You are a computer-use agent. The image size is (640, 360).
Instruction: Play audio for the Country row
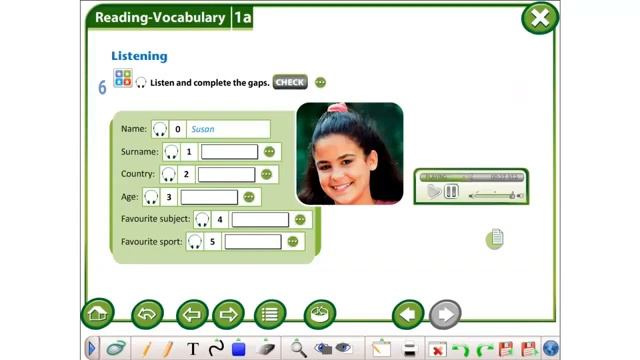[168, 174]
